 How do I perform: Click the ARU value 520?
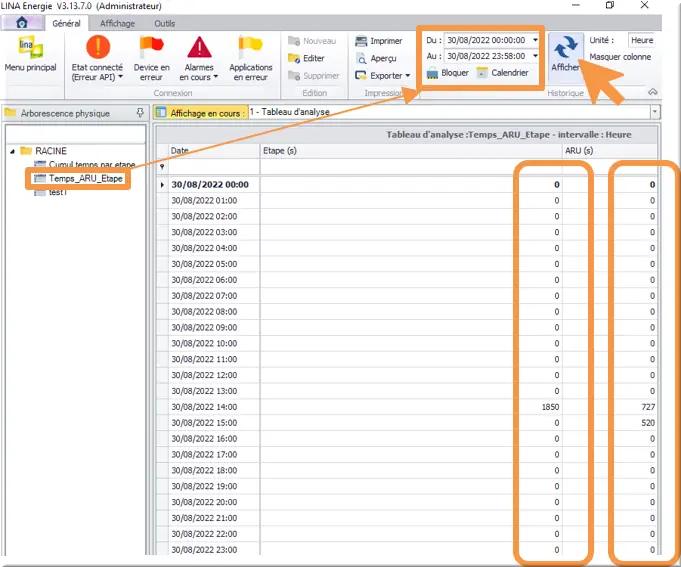coord(648,423)
